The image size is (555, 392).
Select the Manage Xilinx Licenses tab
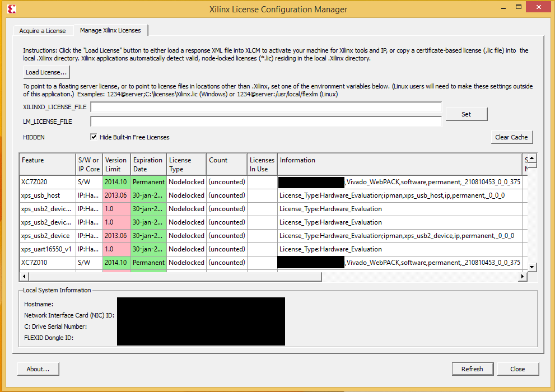pyautogui.click(x=110, y=30)
